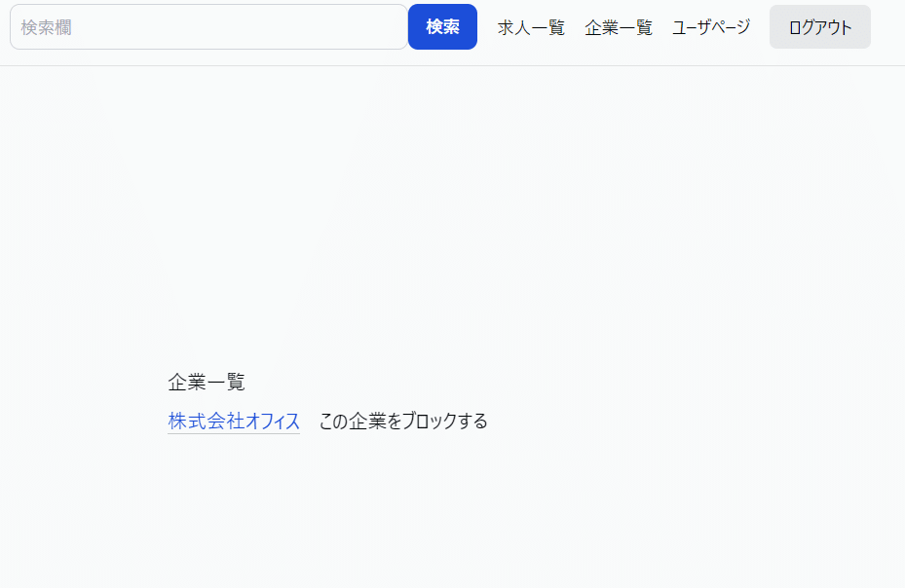Submit the search with the 検索 button
The image size is (905, 588).
442,27
